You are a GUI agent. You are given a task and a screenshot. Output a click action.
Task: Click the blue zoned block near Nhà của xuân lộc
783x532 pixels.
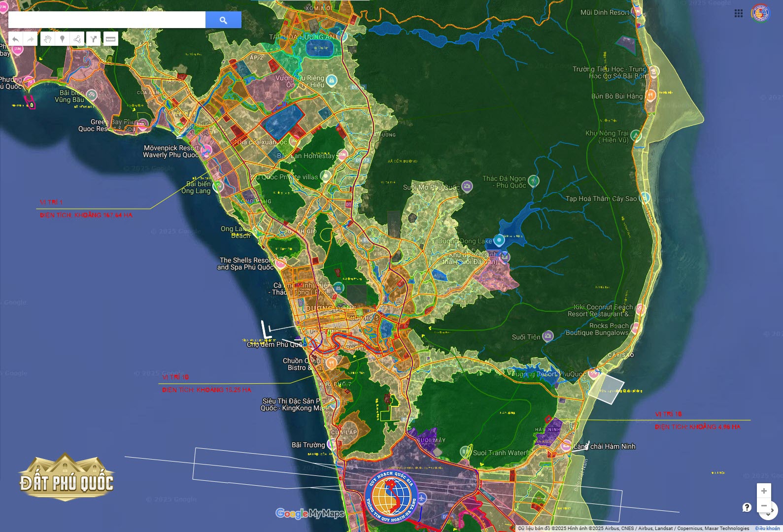coord(283,122)
